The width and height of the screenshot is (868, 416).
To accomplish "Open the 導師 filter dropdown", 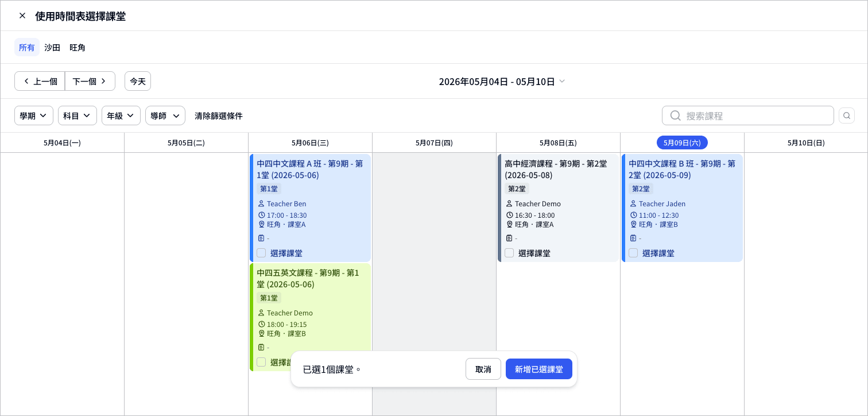I will (x=165, y=115).
